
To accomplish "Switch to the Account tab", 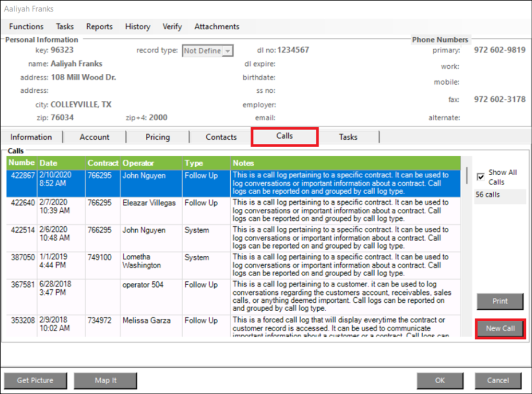I will tap(94, 137).
